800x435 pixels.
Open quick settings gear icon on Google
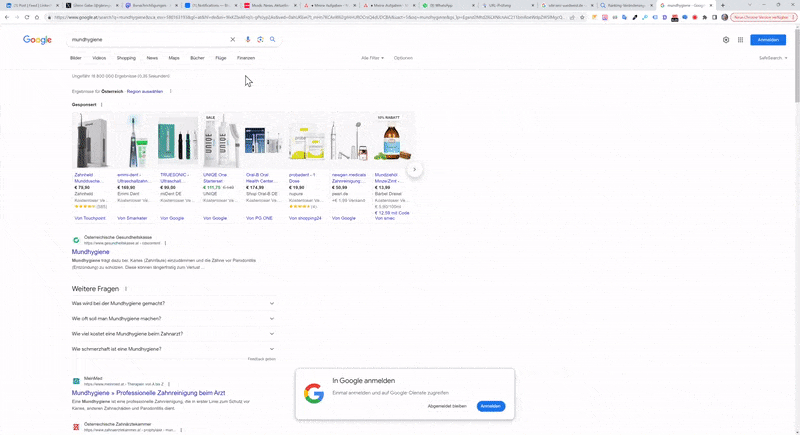pyautogui.click(x=726, y=40)
